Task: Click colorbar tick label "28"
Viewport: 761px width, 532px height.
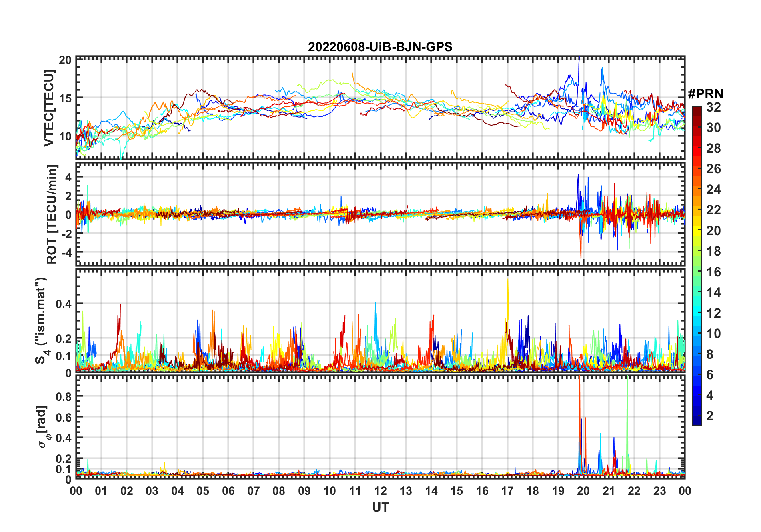Action: (713, 148)
